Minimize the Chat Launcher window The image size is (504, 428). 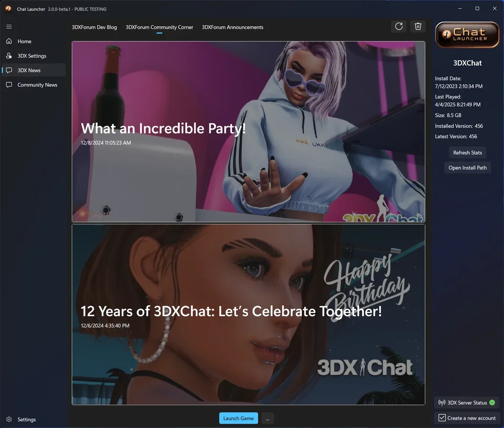[460, 9]
